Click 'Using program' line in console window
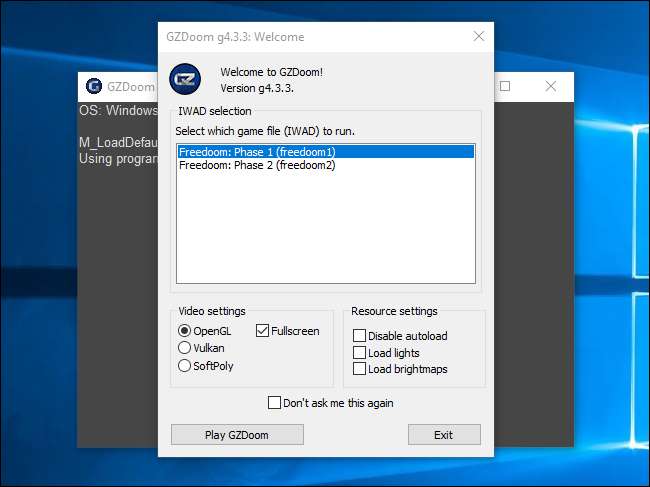This screenshot has width=650, height=487. click(118, 159)
